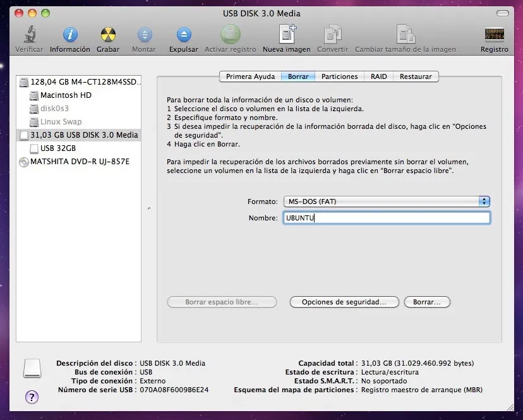Select the 31,03 GB USB DISK 3.0 Media

tap(79, 135)
